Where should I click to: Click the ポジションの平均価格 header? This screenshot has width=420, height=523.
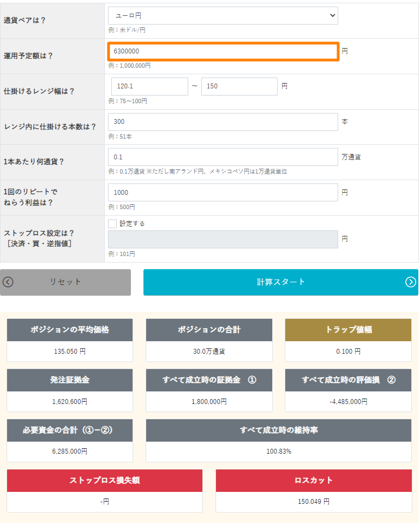click(x=70, y=330)
